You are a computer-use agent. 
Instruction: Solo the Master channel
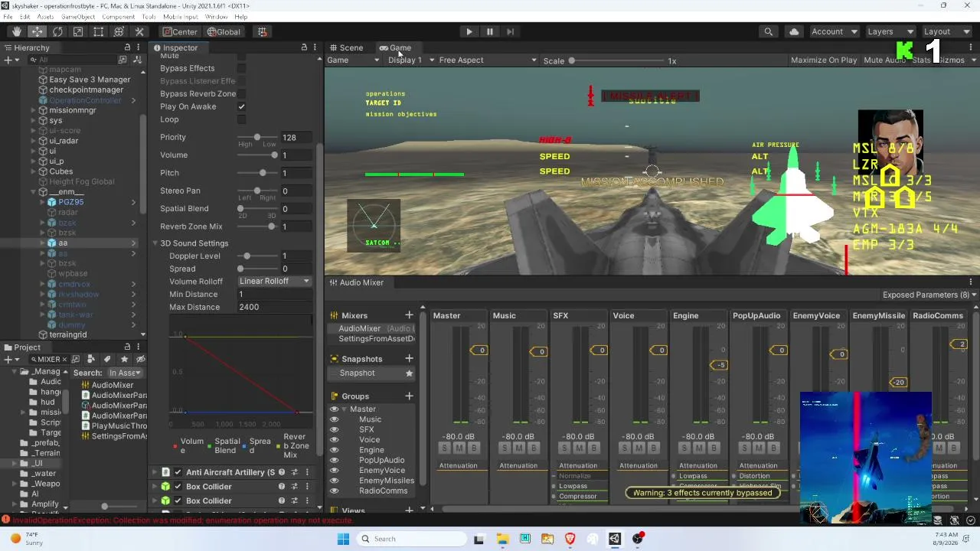coord(445,448)
